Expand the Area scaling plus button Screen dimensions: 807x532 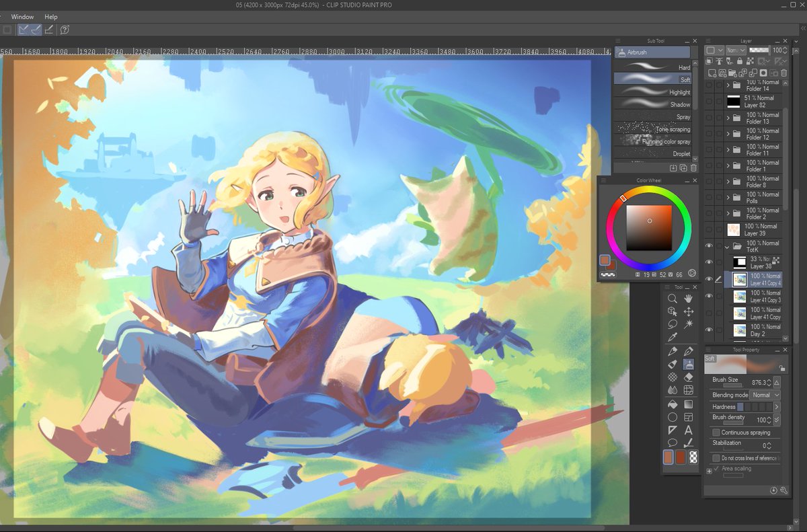709,471
